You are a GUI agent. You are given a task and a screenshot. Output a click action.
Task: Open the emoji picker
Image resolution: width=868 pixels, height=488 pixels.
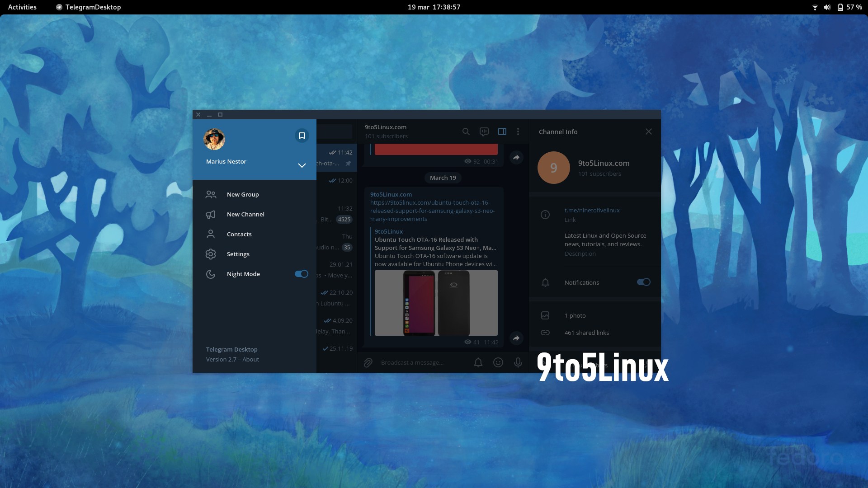(x=498, y=362)
